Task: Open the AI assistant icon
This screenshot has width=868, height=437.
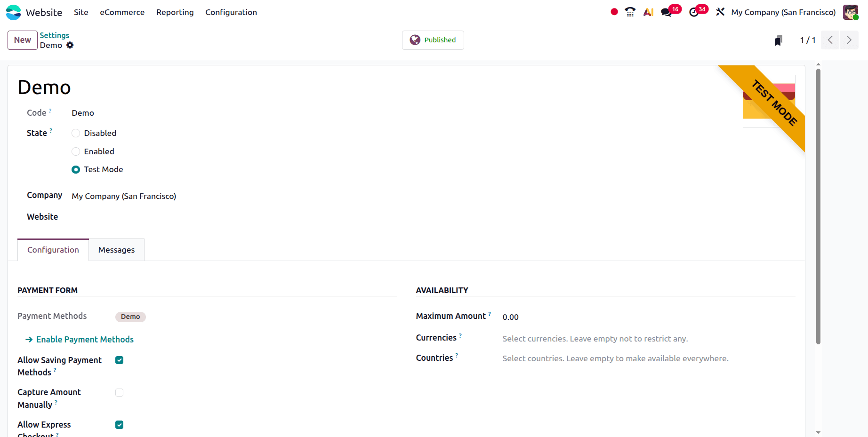Action: coord(649,12)
